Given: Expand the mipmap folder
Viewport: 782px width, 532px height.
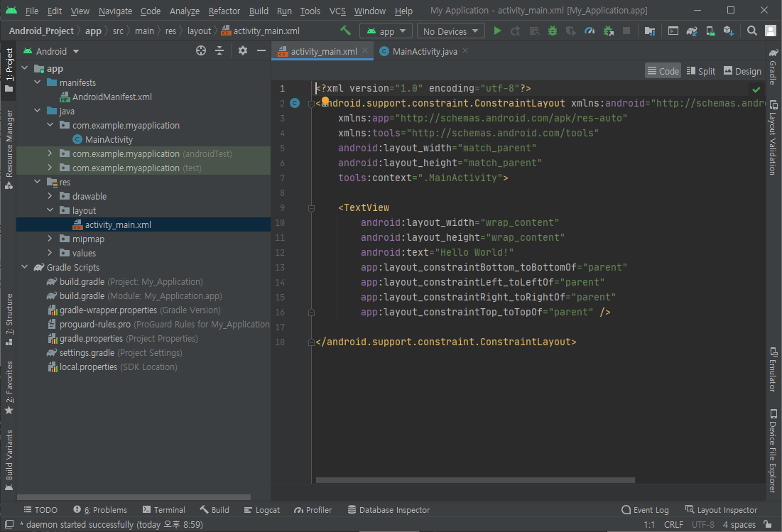Looking at the screenshot, I should (x=50, y=239).
